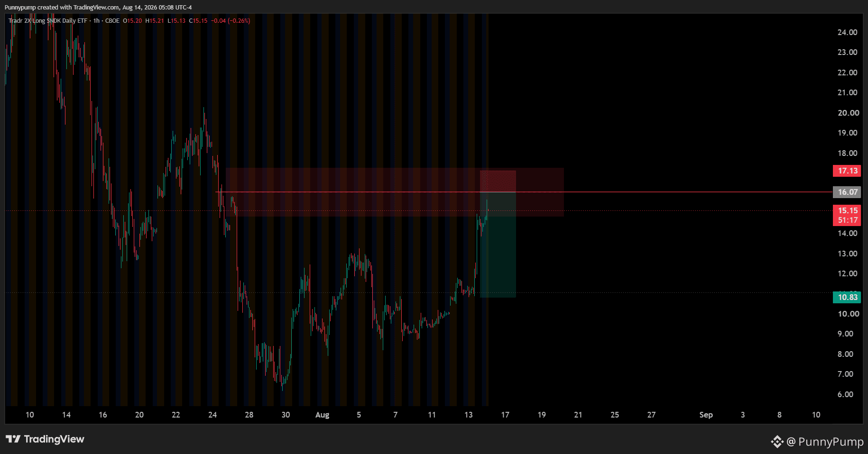Click the 23.00 price axis label
The width and height of the screenshot is (868, 454).
[x=847, y=52]
